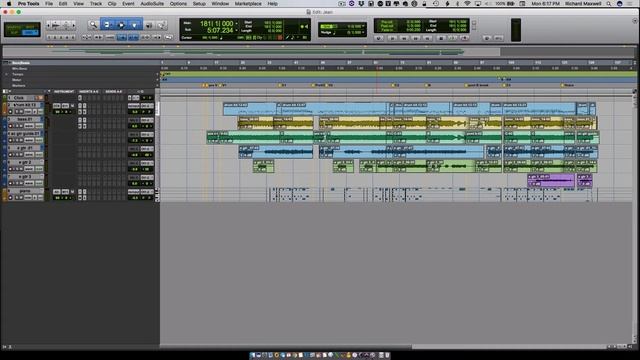
Task: Open bass.01 output path selector
Action: click(x=147, y=120)
